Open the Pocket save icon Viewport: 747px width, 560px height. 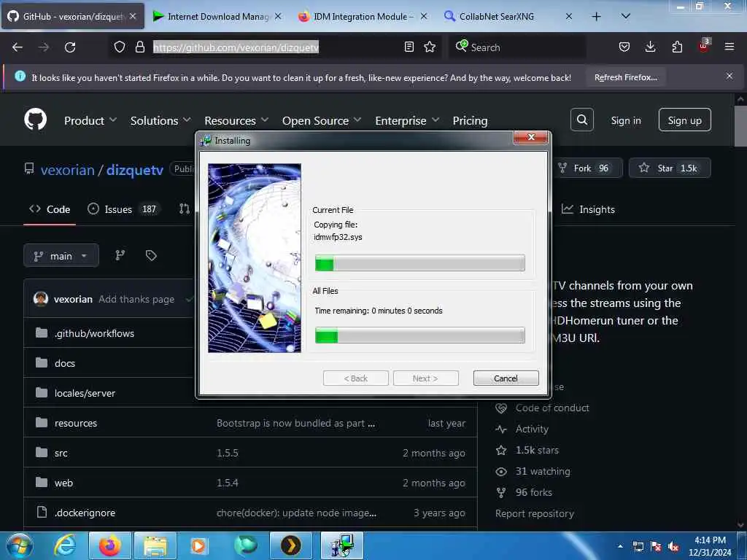[624, 47]
